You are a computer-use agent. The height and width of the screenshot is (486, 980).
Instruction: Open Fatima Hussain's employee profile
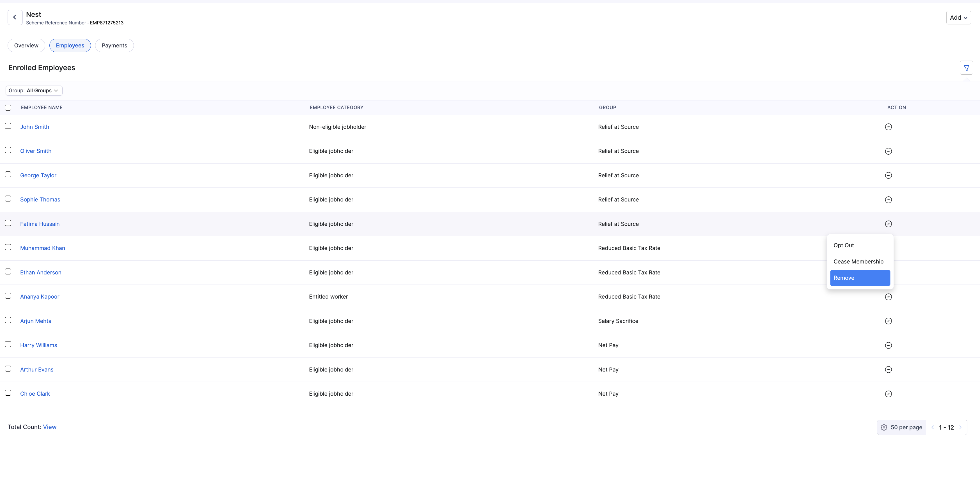40,224
